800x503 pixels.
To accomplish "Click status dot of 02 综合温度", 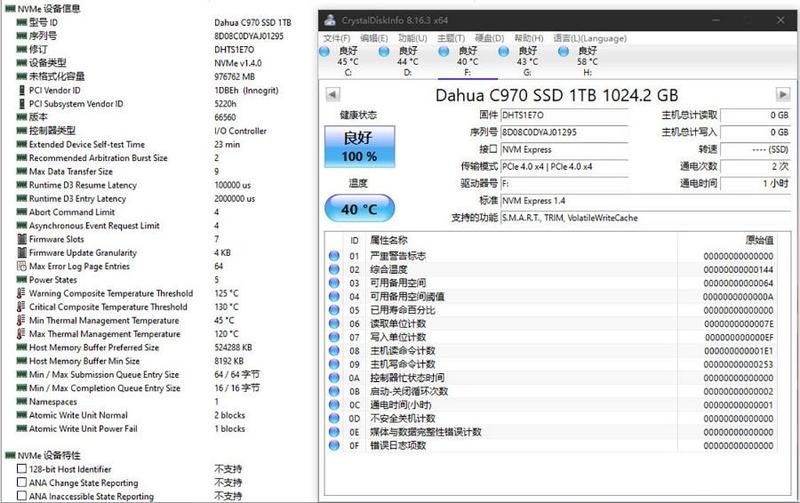I will point(334,269).
